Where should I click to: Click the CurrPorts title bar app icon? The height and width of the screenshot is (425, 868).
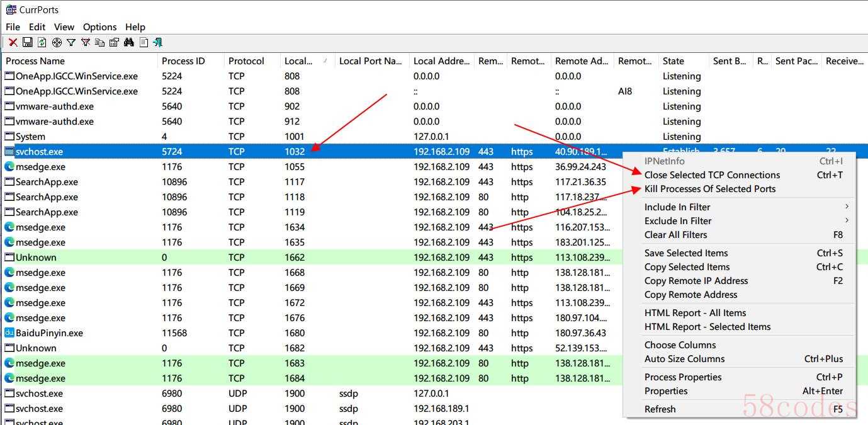pyautogui.click(x=11, y=9)
